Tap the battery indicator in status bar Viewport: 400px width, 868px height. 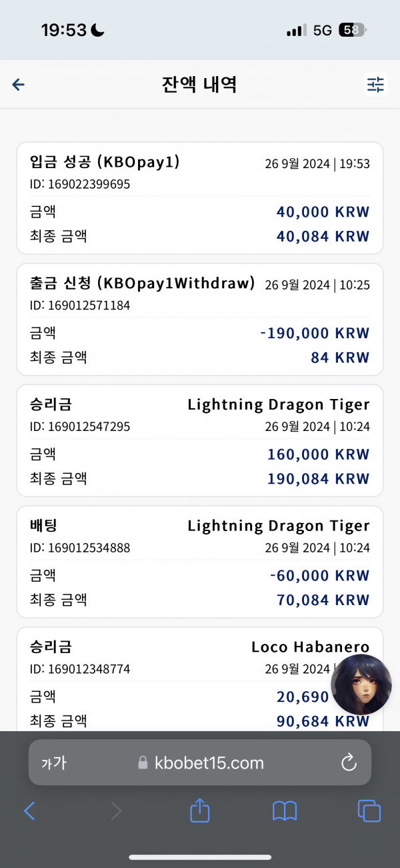tap(352, 30)
